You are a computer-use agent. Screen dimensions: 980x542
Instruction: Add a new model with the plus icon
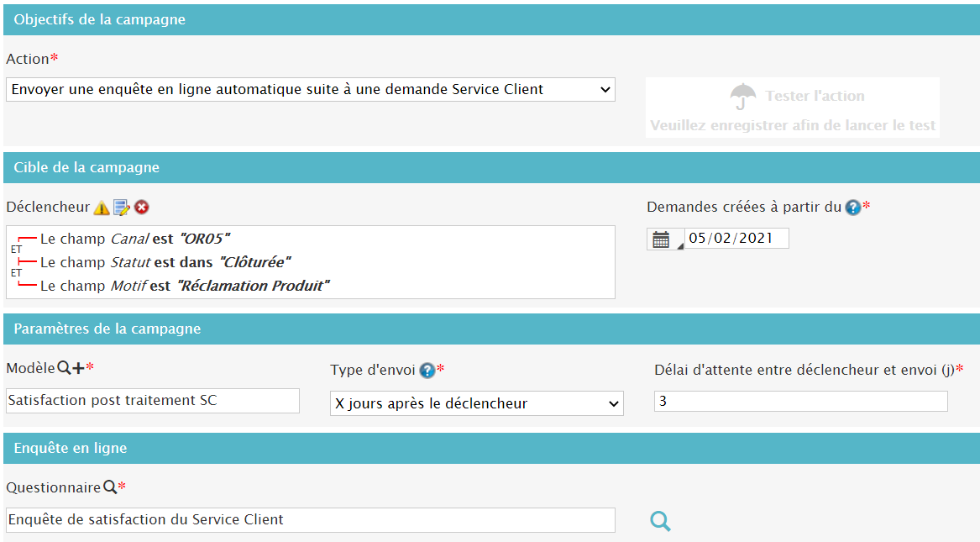point(78,368)
